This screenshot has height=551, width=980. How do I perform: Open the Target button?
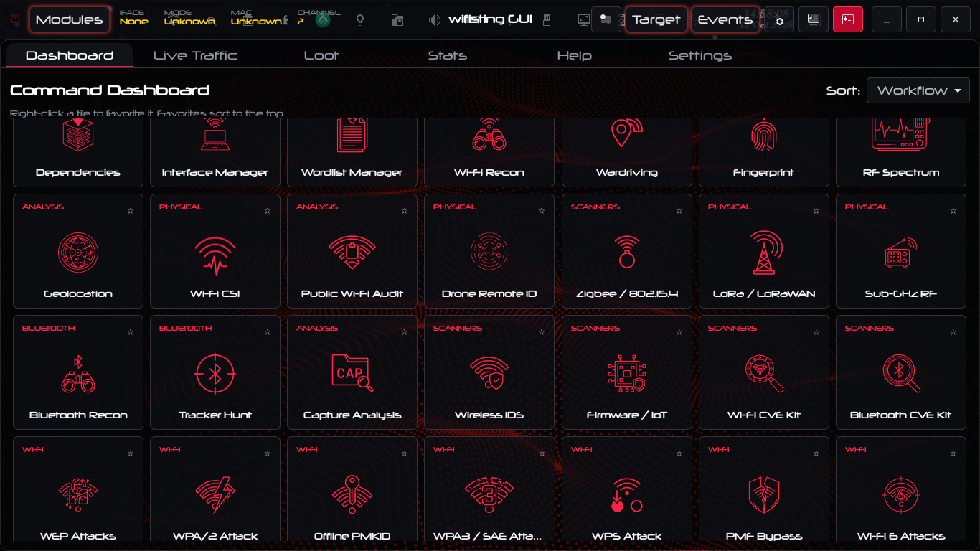click(656, 20)
